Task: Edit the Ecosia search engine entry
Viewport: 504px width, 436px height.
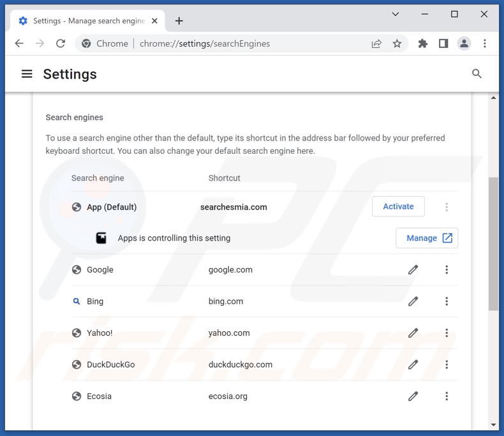Action: [x=413, y=396]
